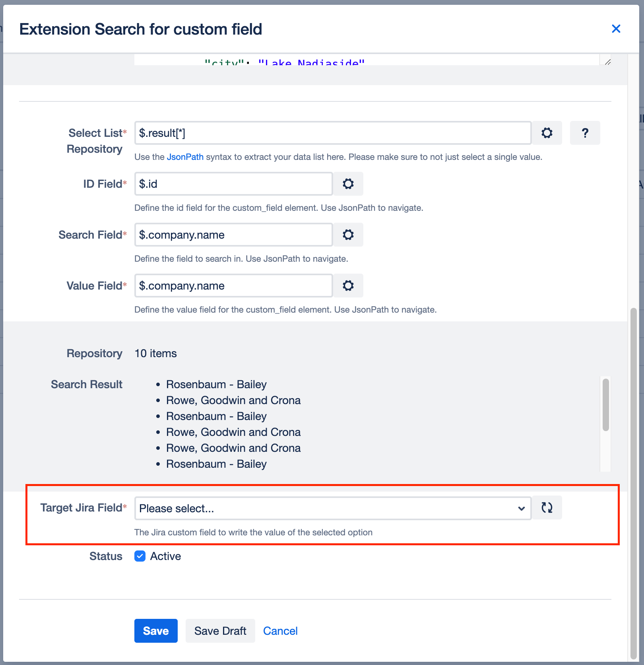Click the resize handle of the JSON preview
Viewport: 644px width, 665px height.
pos(607,62)
